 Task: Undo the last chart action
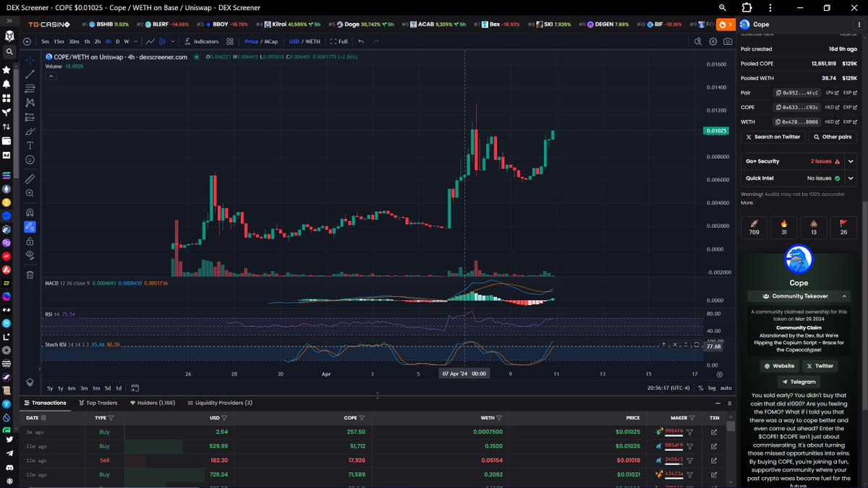[x=361, y=41]
